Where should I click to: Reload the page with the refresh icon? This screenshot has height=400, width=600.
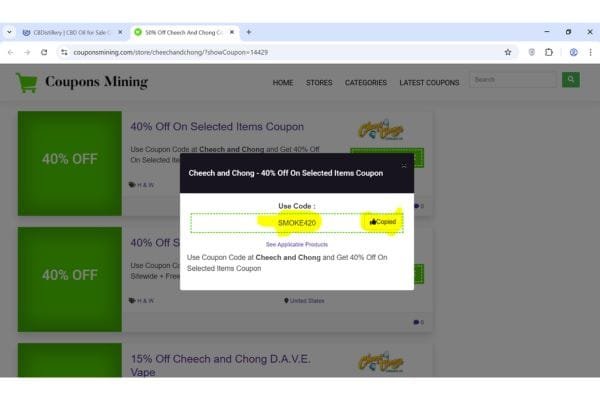coord(44,52)
